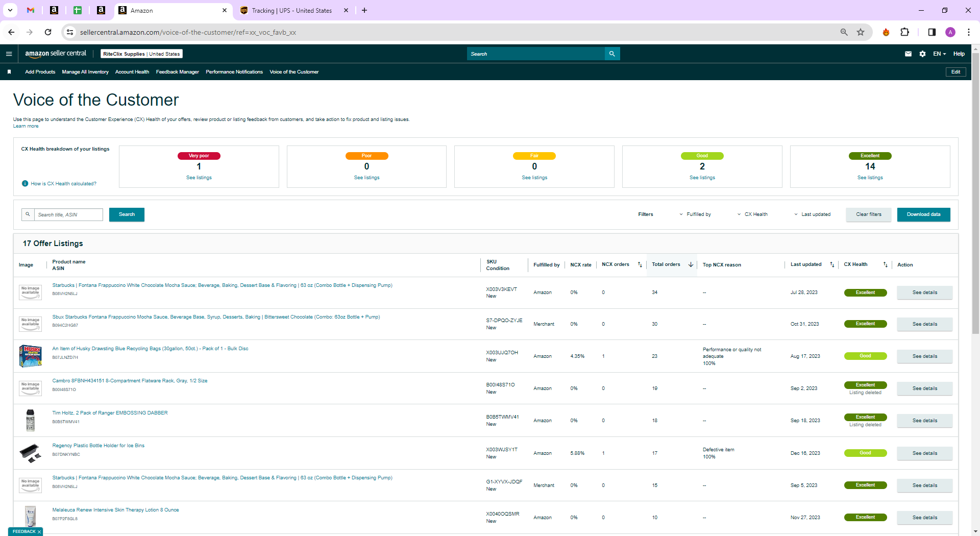See details for Regency Bottle Holder row

point(925,453)
